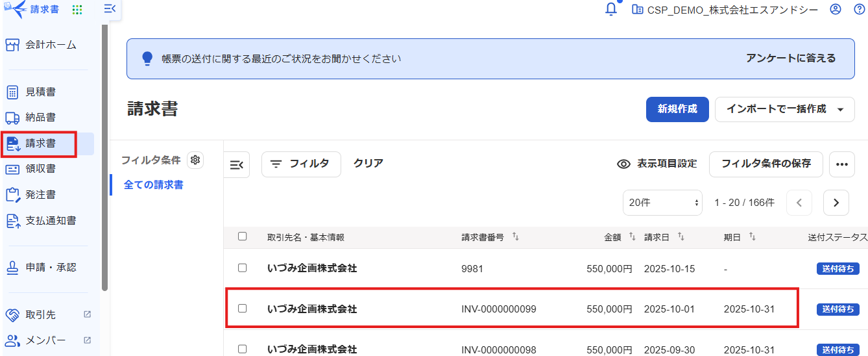Click the notification bell icon
This screenshot has width=868, height=356.
click(610, 9)
